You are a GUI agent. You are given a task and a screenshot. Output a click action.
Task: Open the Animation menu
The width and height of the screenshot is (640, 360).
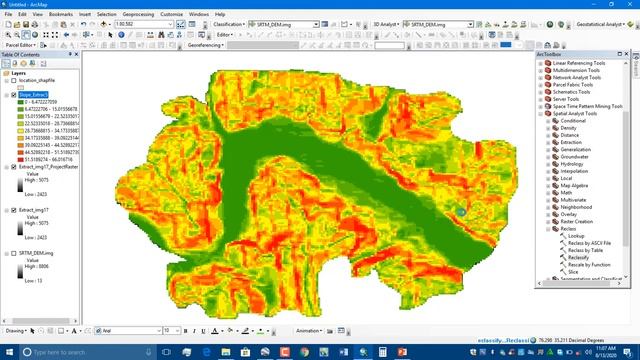click(x=309, y=331)
